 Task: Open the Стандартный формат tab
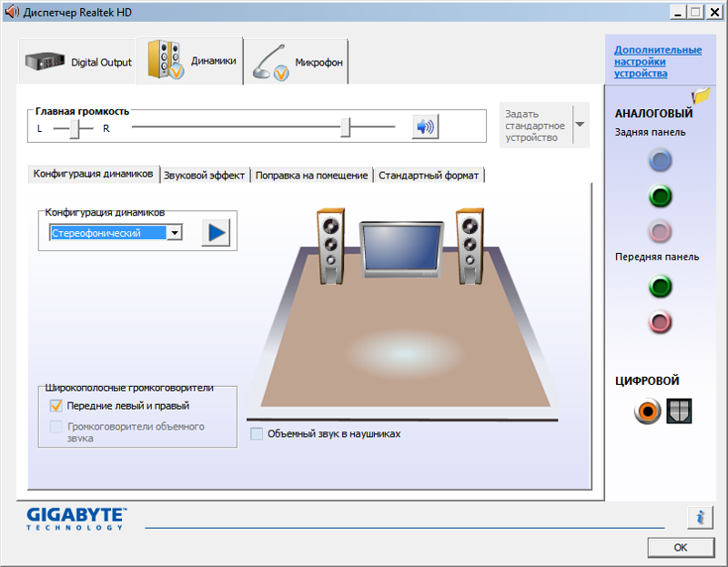click(x=429, y=176)
